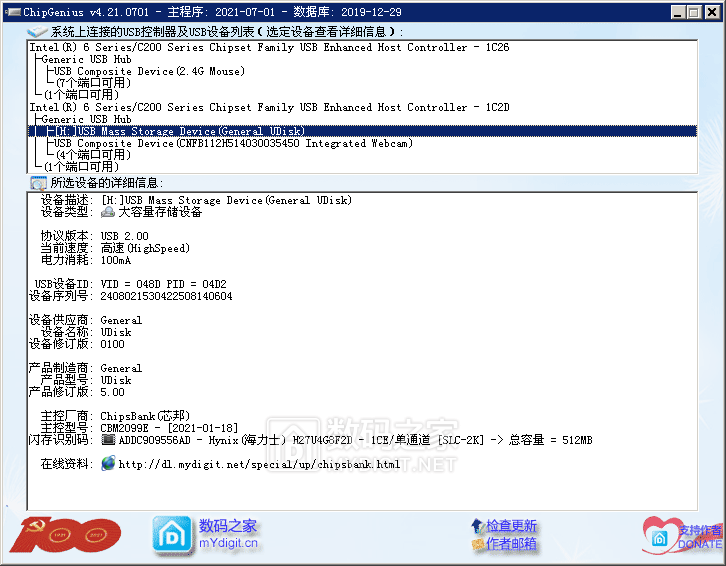Click the 大容量存储设备 device type text
The width and height of the screenshot is (726, 566).
point(160,212)
